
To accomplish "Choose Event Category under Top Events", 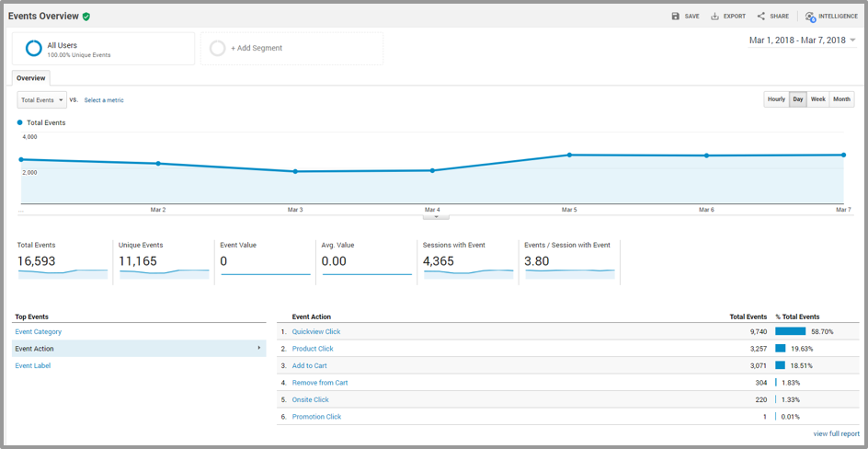I will point(39,331).
